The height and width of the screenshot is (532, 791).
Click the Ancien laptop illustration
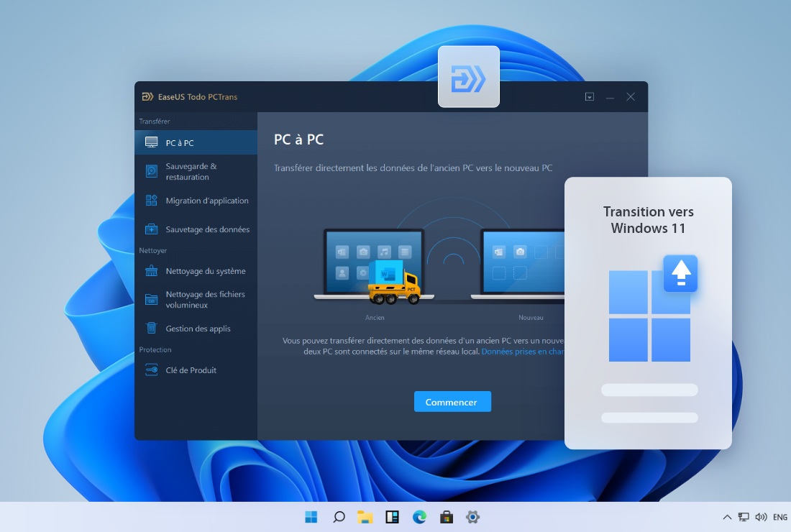point(374,262)
